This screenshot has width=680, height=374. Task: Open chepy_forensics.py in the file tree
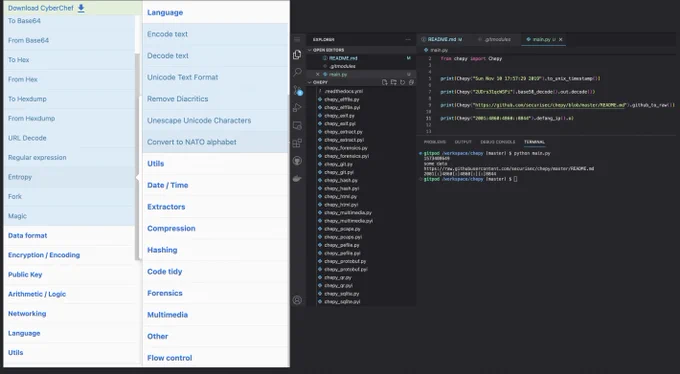tap(346, 148)
